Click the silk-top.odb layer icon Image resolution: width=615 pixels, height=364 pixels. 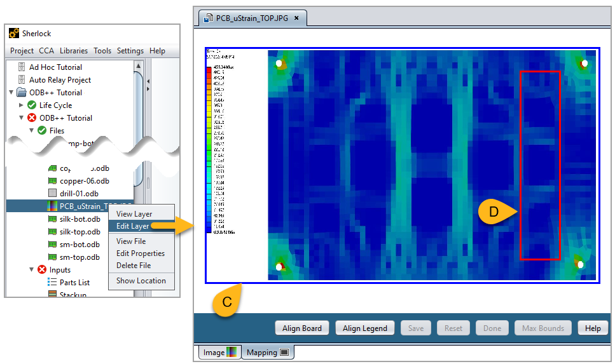[53, 231]
